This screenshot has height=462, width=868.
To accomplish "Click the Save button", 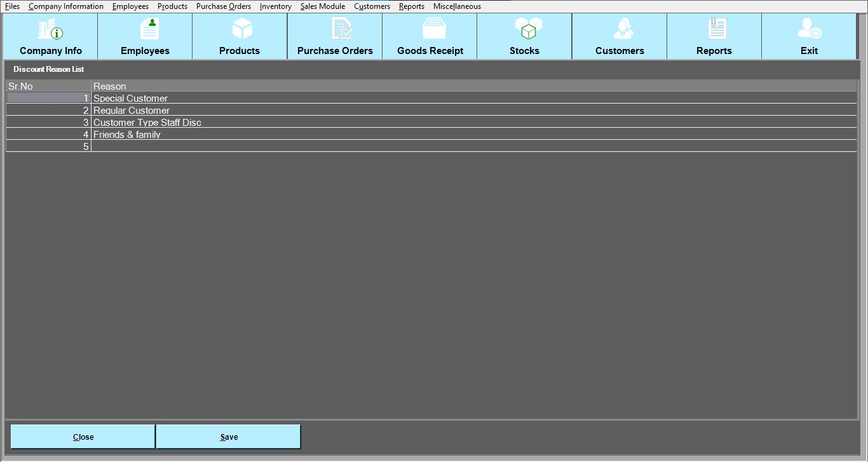I will [229, 437].
